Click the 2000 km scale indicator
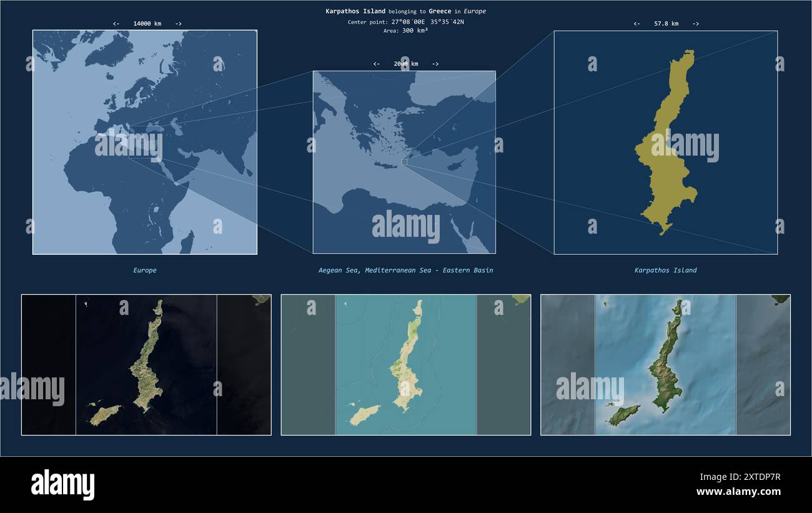812x513 pixels. point(406,64)
